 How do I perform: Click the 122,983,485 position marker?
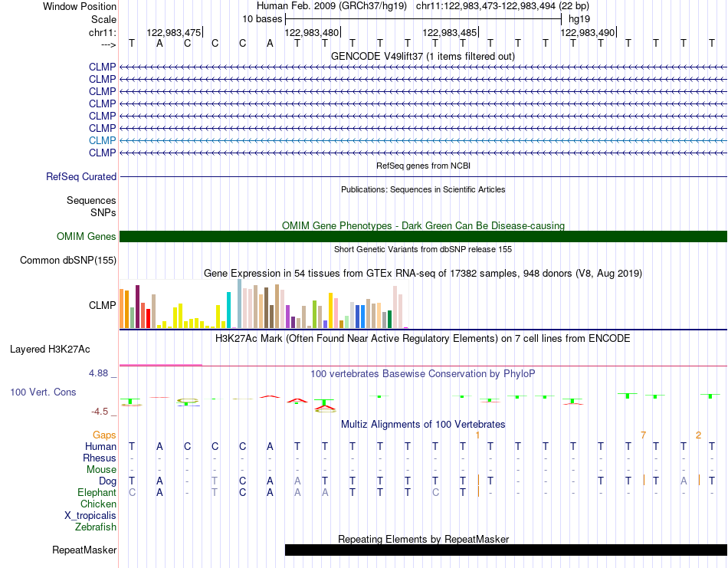pos(450,32)
